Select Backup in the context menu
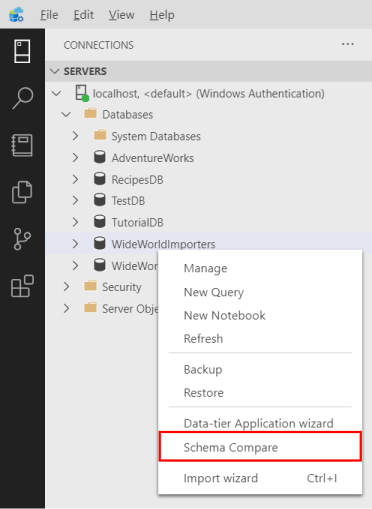This screenshot has height=509, width=372. (x=260, y=369)
